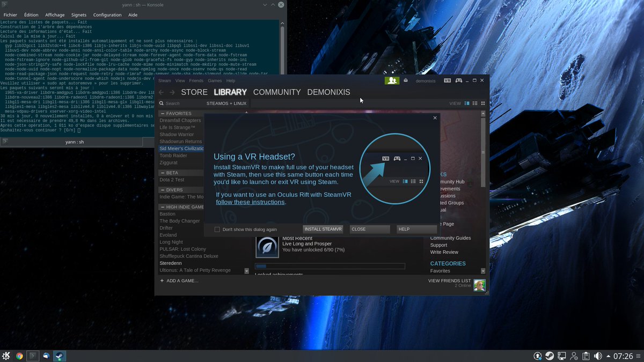The image size is (644, 362).
Task: Click the achievements progress bar
Action: pyautogui.click(x=330, y=266)
